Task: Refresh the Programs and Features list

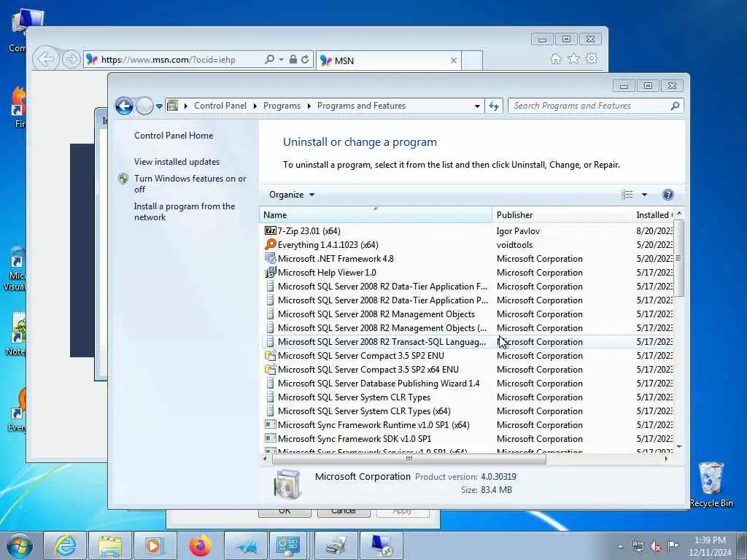Action: (494, 106)
